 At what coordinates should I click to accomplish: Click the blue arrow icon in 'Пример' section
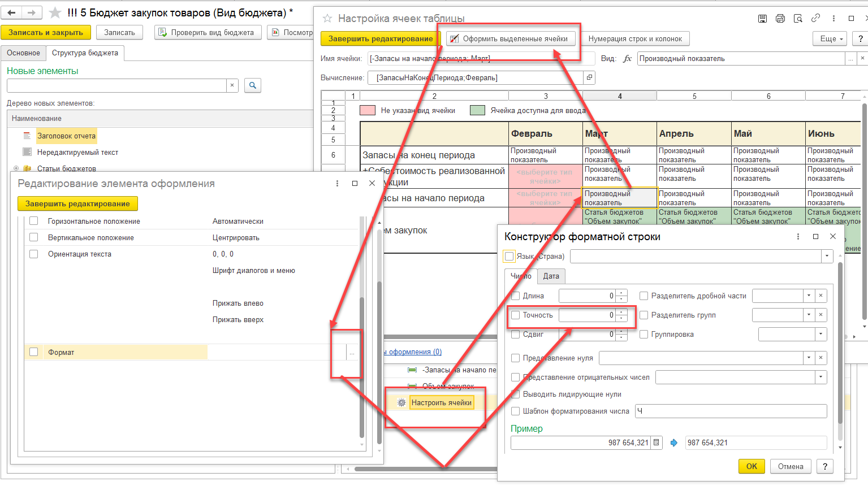(x=674, y=442)
